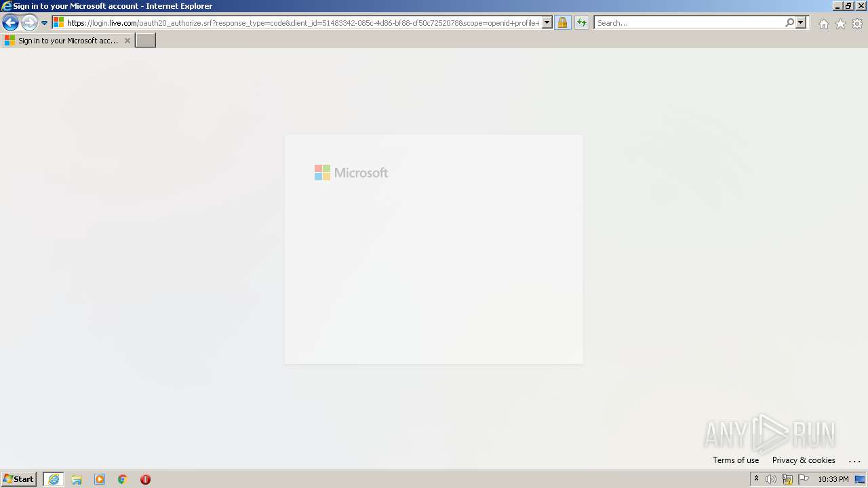Close the Microsoft account tab
Screen dimensions: 868x488
(127, 41)
